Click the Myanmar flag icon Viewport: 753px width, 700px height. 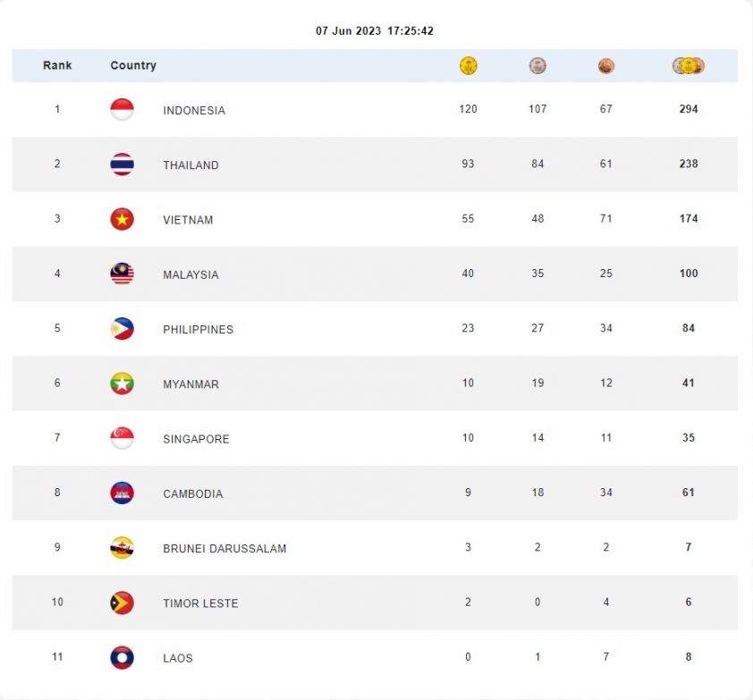click(x=122, y=384)
